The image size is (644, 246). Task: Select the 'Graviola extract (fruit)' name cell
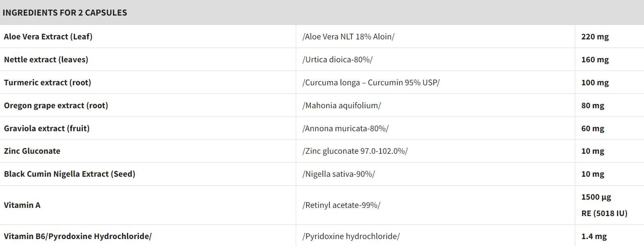(x=47, y=128)
